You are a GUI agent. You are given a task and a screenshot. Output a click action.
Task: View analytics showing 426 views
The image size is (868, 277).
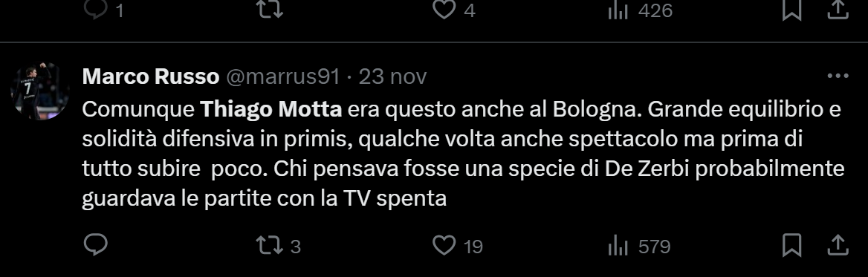[x=640, y=10]
